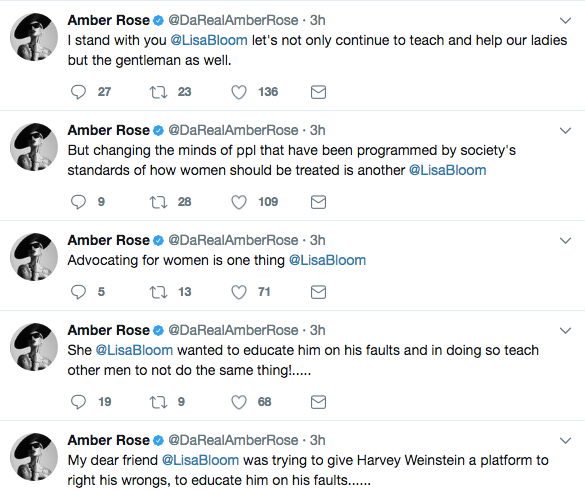This screenshot has width=585, height=491.
Task: Open Amber Rose's avatar on the first tweet
Action: click(x=34, y=37)
